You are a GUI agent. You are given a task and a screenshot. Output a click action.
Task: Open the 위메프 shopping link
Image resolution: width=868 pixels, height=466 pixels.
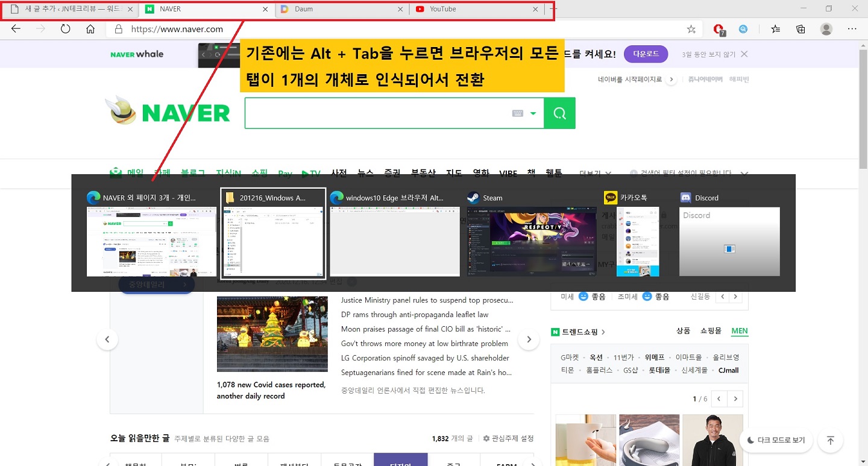(x=655, y=357)
